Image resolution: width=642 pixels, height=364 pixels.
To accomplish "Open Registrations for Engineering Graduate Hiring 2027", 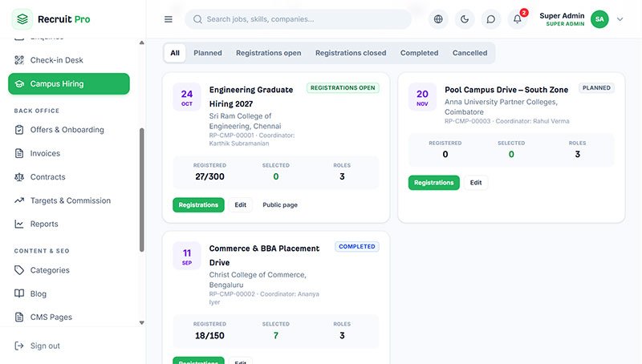I will tap(198, 205).
